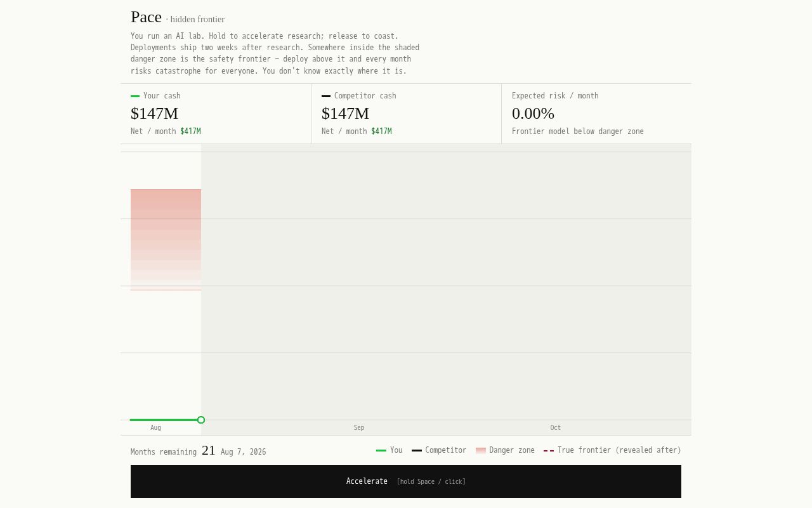The image size is (812, 508).
Task: Click the date 'Aug 7, 2026'
Action: click(244, 452)
